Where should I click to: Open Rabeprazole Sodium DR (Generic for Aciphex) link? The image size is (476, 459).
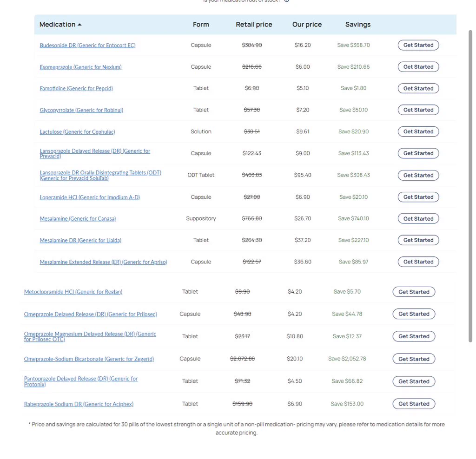tap(79, 404)
